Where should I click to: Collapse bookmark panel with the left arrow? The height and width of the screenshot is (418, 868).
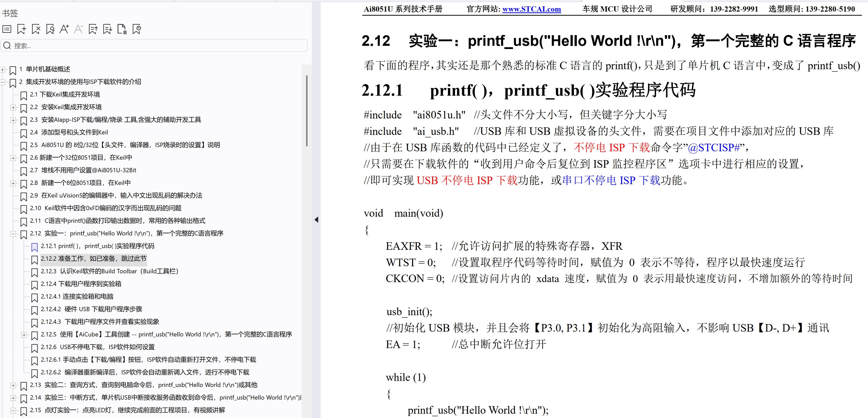tap(316, 220)
